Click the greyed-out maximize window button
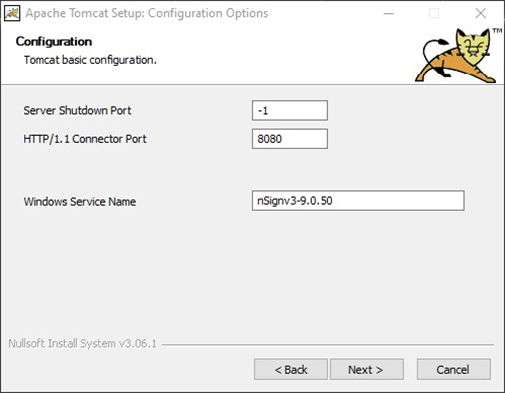 [x=434, y=14]
